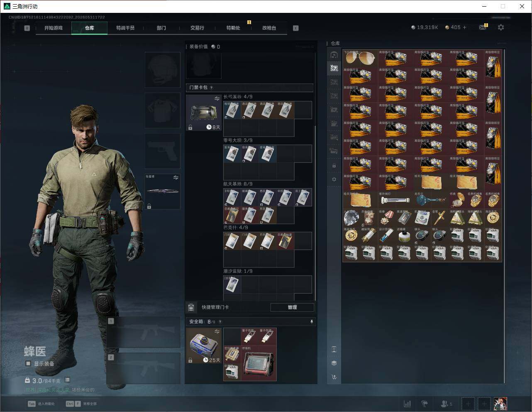The height and width of the screenshot is (412, 532).
Task: Open the 部门 tab
Action: 161,28
